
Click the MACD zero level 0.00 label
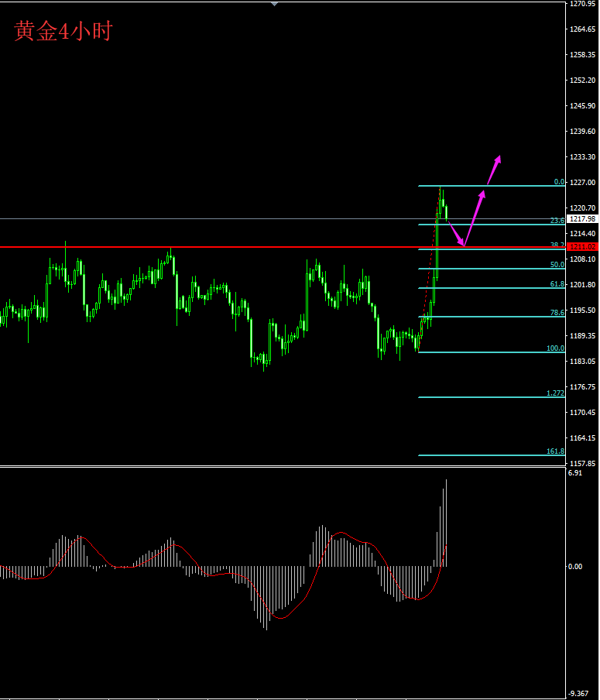click(575, 567)
